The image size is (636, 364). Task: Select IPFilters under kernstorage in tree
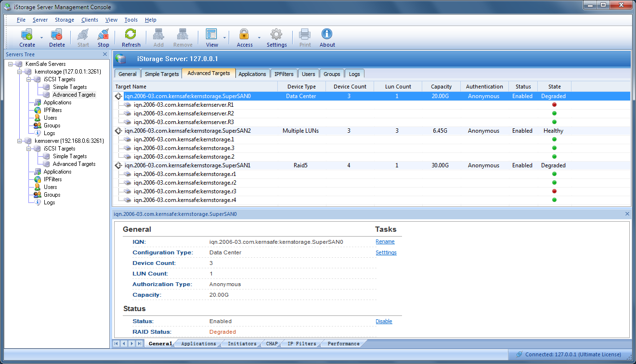coord(52,110)
